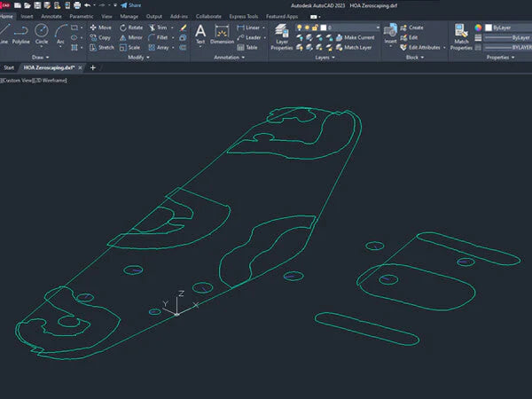Screen dimensions: 532x399
Task: Open the ByLayer color dropdown
Action: [505, 27]
